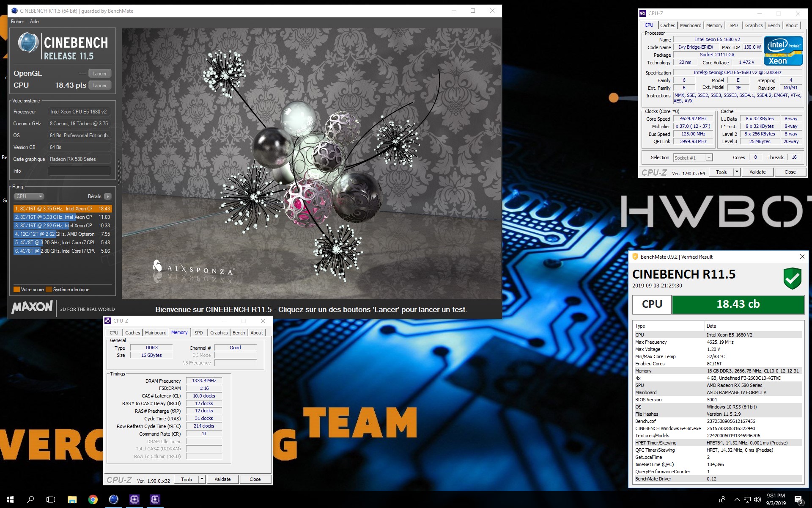Click the green verified checkmark shield

(793, 279)
